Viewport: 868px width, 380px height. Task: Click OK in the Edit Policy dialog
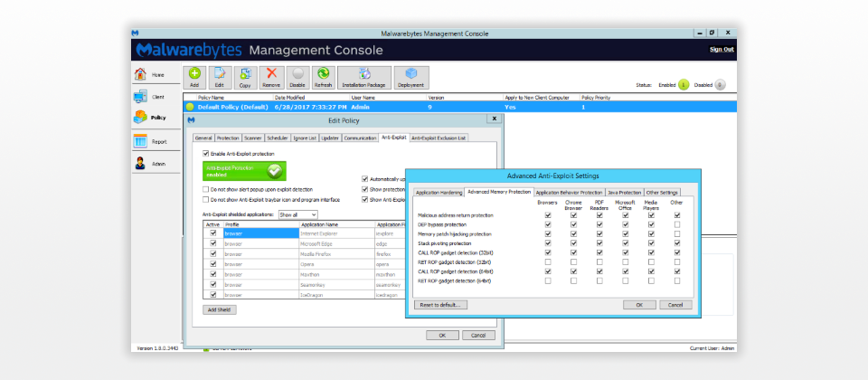pos(442,335)
